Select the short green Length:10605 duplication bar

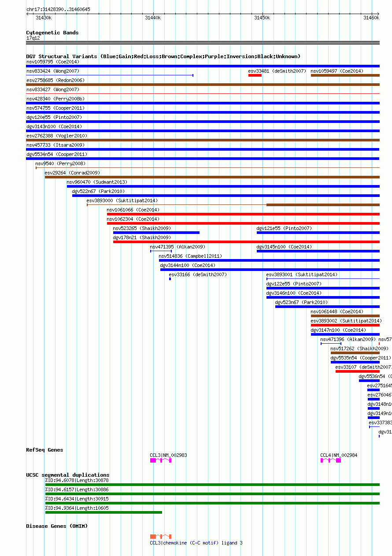coord(104,512)
